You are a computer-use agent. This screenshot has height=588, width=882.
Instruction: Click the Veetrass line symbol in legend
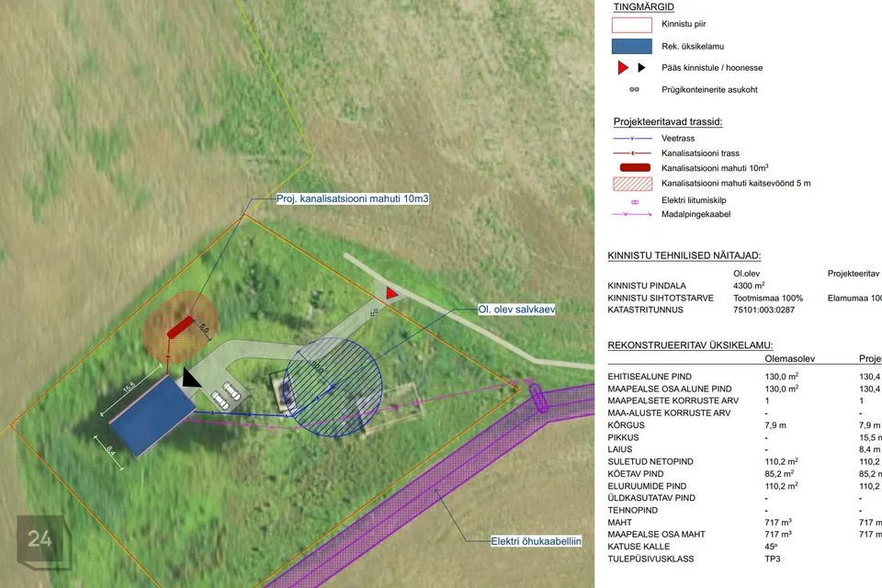pos(632,139)
